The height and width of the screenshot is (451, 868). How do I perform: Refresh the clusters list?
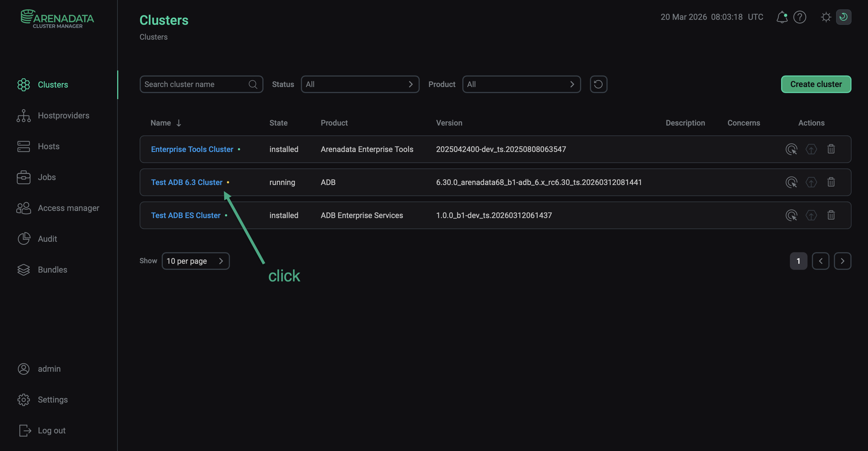(598, 84)
